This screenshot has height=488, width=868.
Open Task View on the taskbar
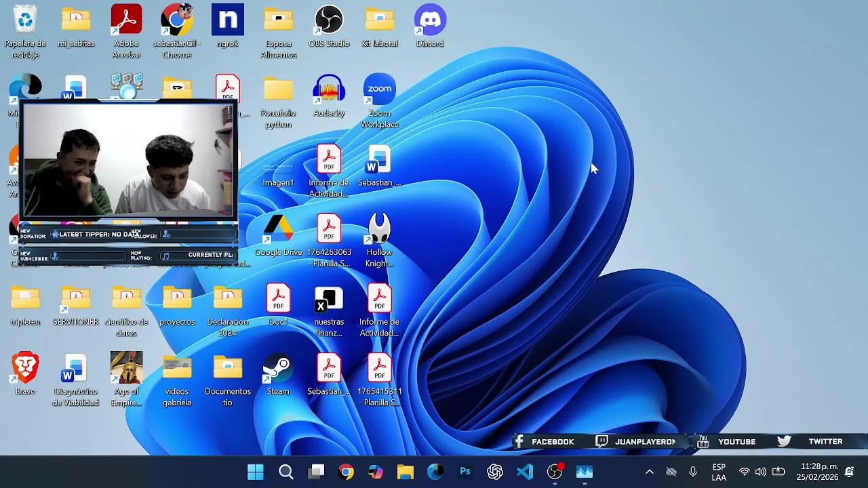tap(316, 472)
